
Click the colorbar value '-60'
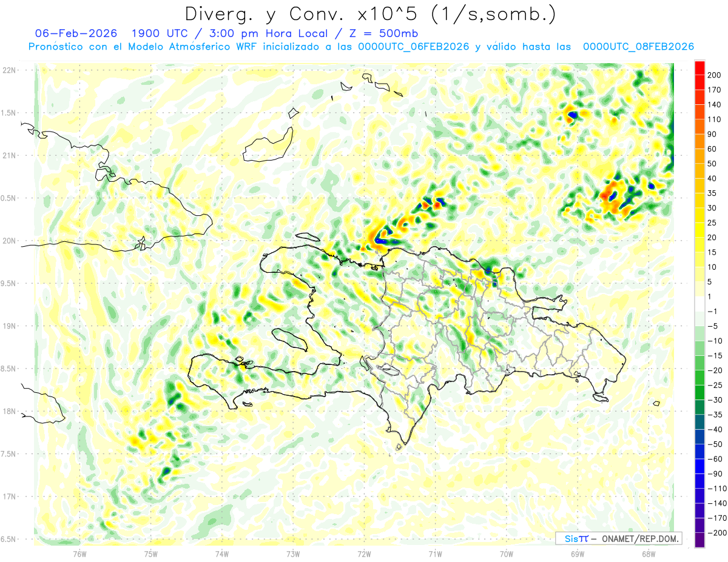pos(716,459)
